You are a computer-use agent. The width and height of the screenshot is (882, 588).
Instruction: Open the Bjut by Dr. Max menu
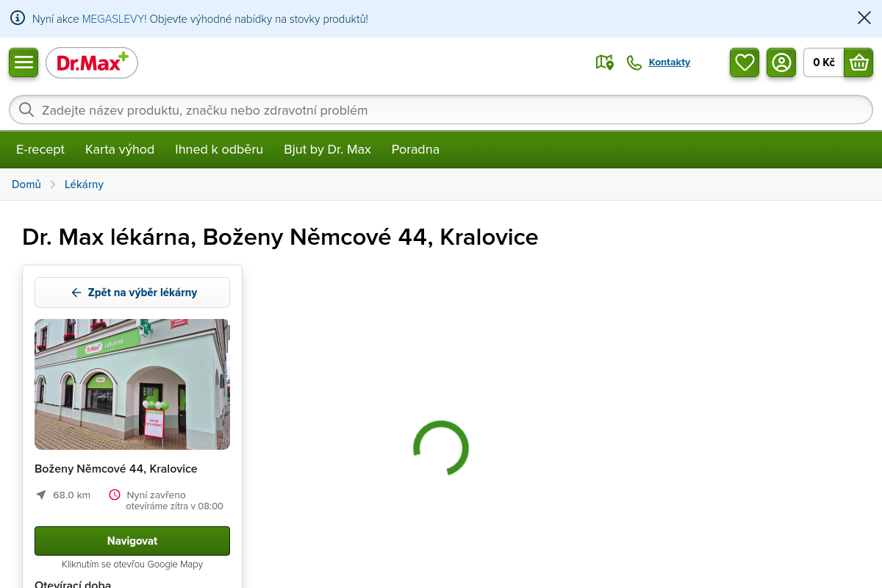click(328, 149)
